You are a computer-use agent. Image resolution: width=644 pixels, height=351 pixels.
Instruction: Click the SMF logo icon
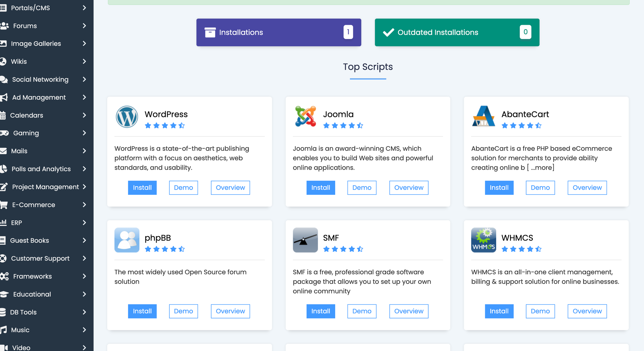point(305,240)
